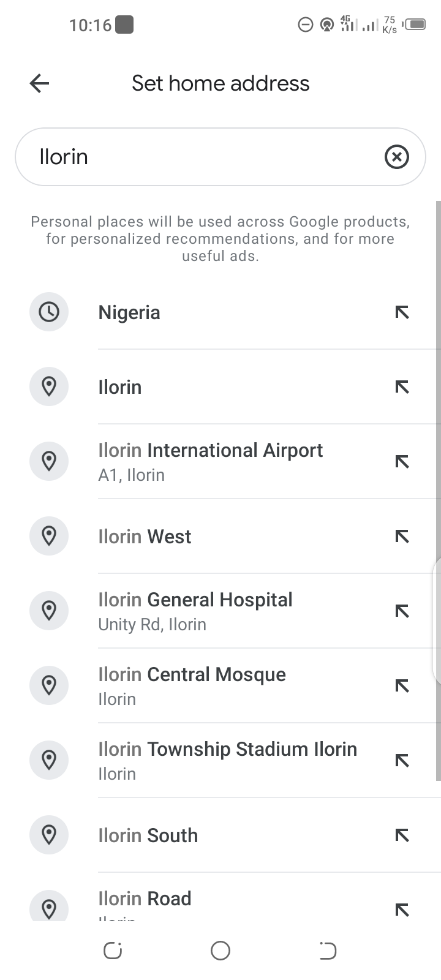
Task: Choose Ilorin Central Mosque suggestion
Action: tap(192, 685)
